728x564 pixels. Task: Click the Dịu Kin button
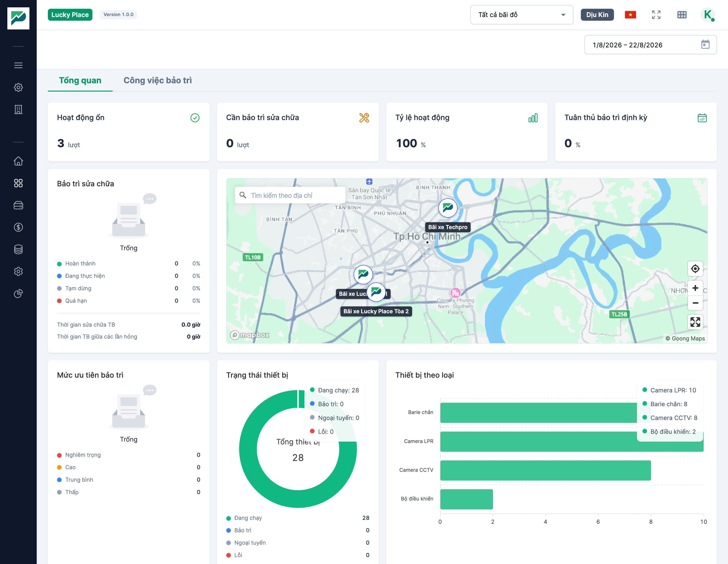click(x=597, y=15)
